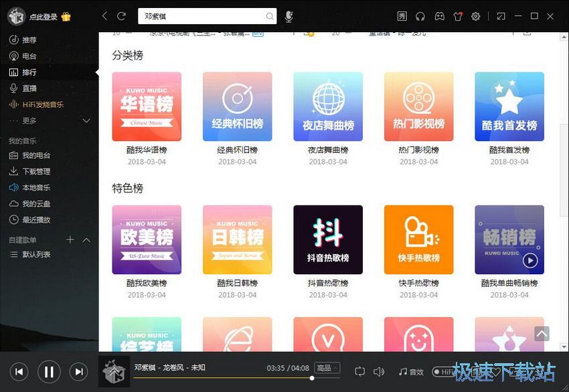Click the refresh icon beside search box
The height and width of the screenshot is (392, 569).
tap(121, 16)
